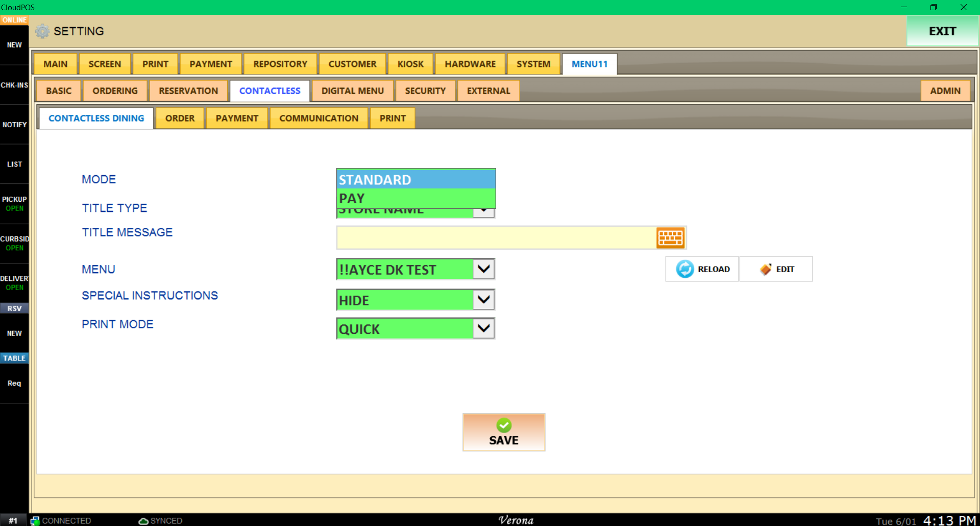Click RSV sidebar button
Image resolution: width=980 pixels, height=526 pixels.
coord(14,308)
